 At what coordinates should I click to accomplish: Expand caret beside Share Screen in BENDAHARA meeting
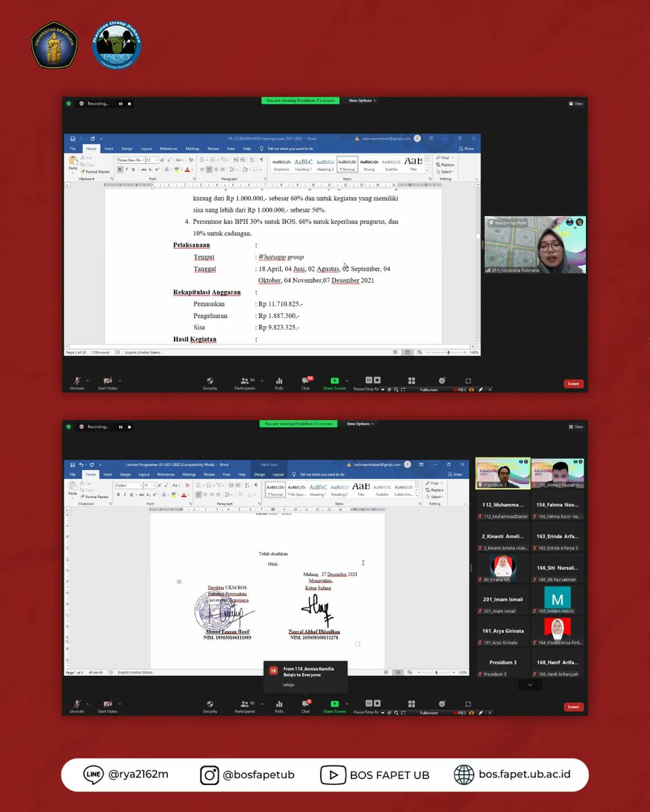[x=347, y=381]
